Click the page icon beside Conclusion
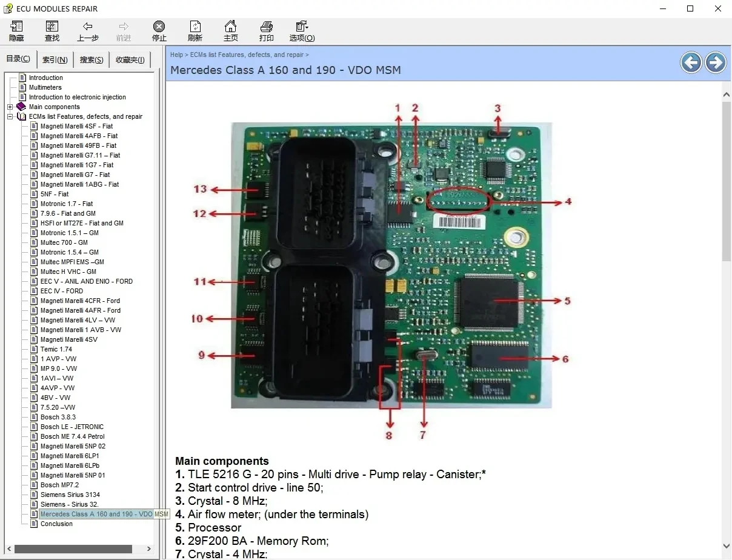The image size is (732, 560). pyautogui.click(x=35, y=524)
